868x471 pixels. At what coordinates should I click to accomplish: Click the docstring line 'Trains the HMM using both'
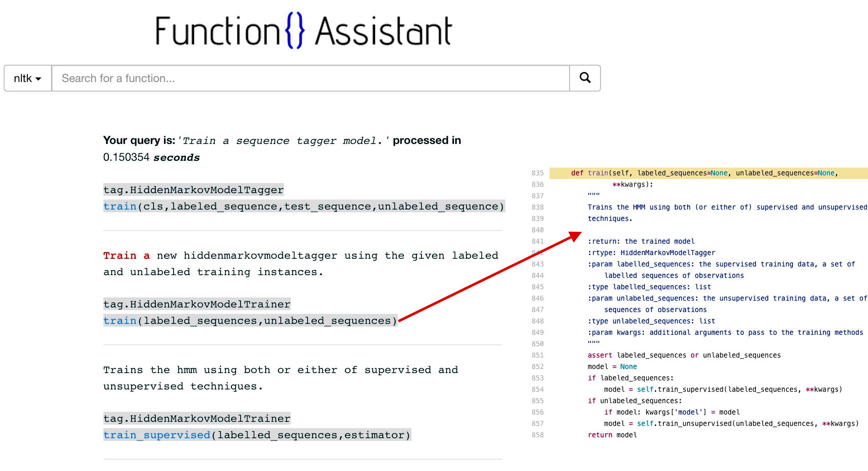(x=727, y=207)
